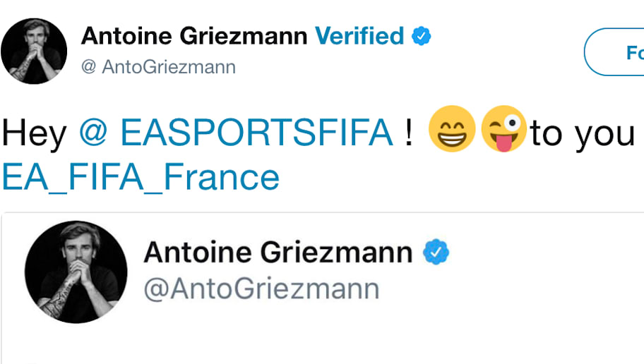Image resolution: width=644 pixels, height=364 pixels.
Task: Open the EA_FIFA_France mention link
Action: [x=141, y=177]
